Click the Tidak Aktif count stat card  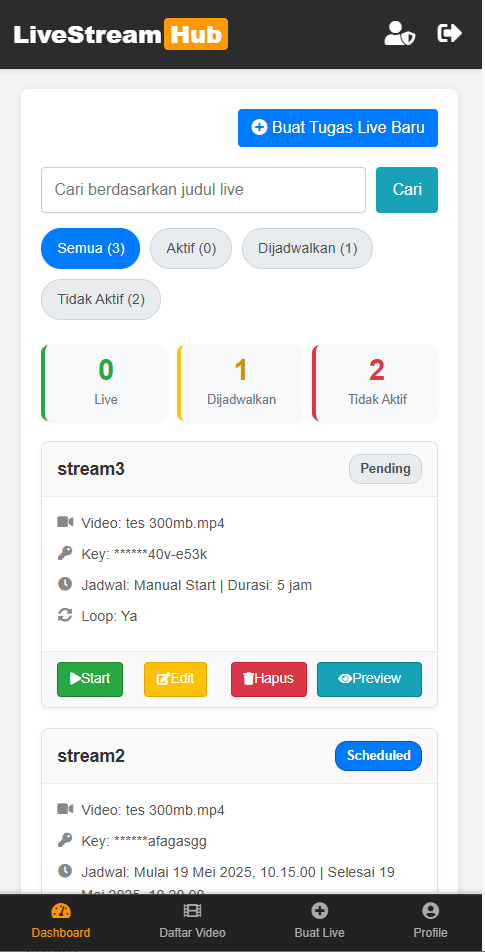point(376,383)
